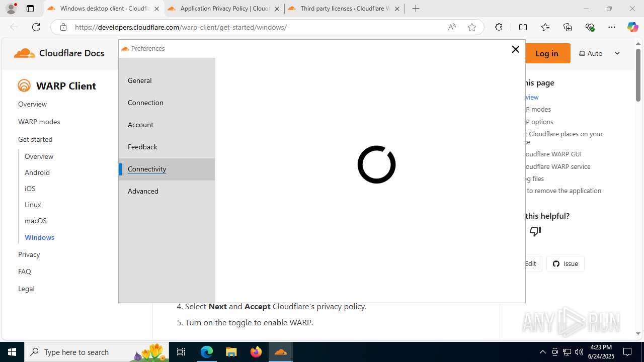Open Feedback preferences section
644x362 pixels.
click(167, 147)
